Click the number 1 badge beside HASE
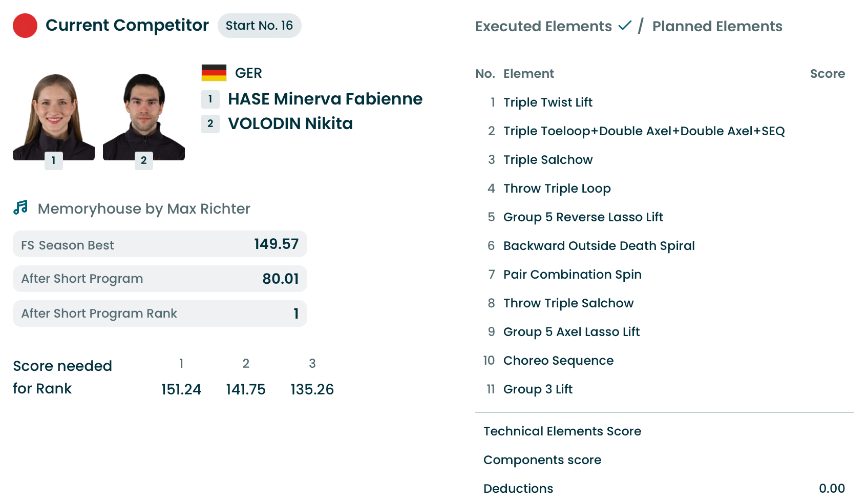The image size is (868, 501). (x=210, y=99)
